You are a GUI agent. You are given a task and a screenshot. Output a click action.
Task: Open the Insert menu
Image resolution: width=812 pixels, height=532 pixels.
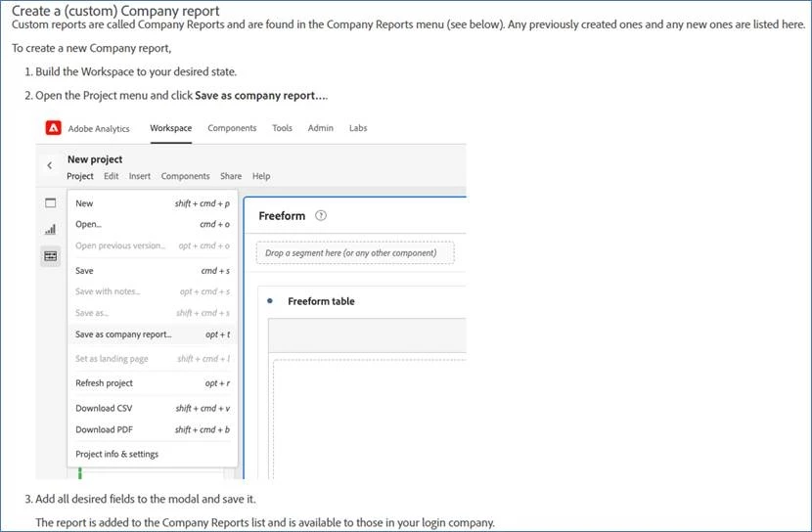tap(140, 176)
